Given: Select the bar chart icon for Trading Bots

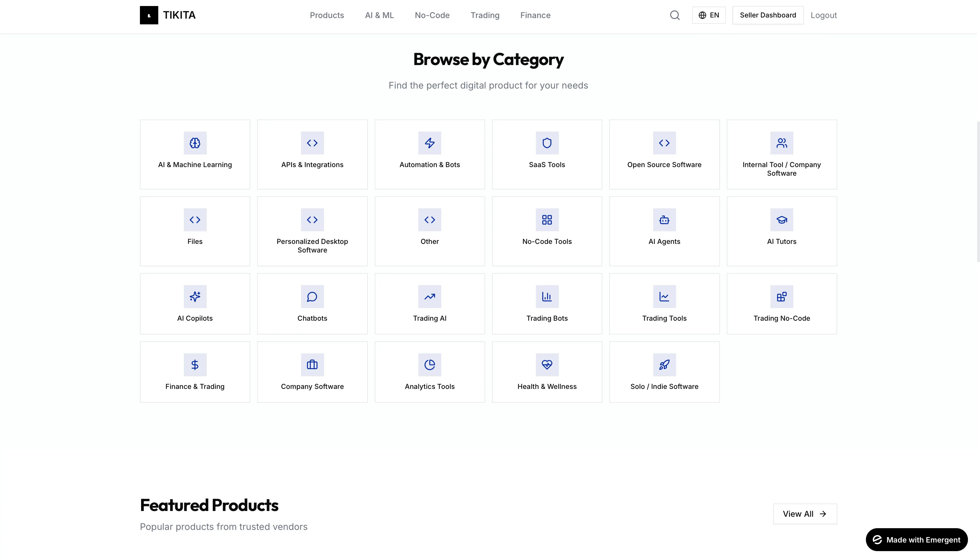Looking at the screenshot, I should click(547, 297).
